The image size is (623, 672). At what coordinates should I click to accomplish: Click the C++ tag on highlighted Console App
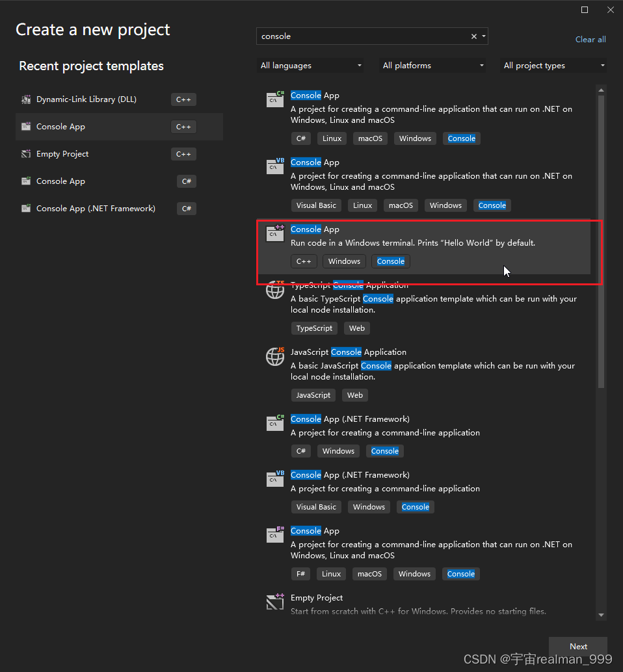click(x=304, y=261)
